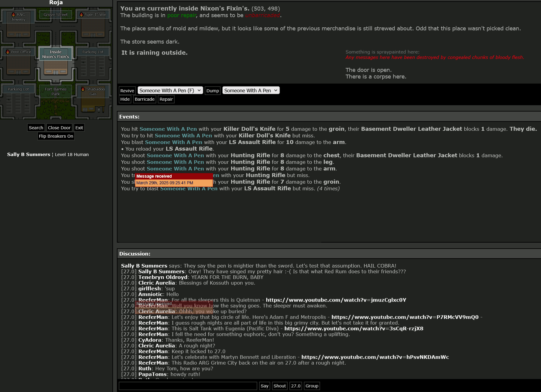This screenshot has height=392, width=541.
Task: Click the chat message input field
Action: point(188,386)
